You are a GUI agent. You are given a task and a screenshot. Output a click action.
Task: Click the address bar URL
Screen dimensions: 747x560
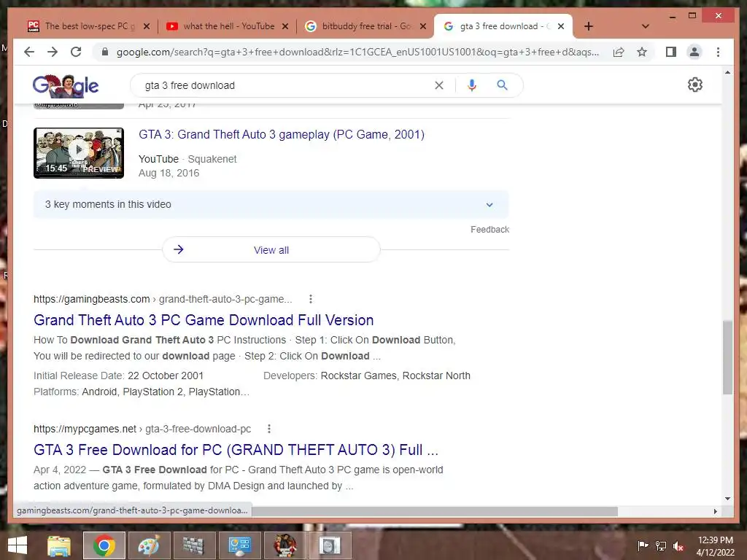tap(357, 52)
